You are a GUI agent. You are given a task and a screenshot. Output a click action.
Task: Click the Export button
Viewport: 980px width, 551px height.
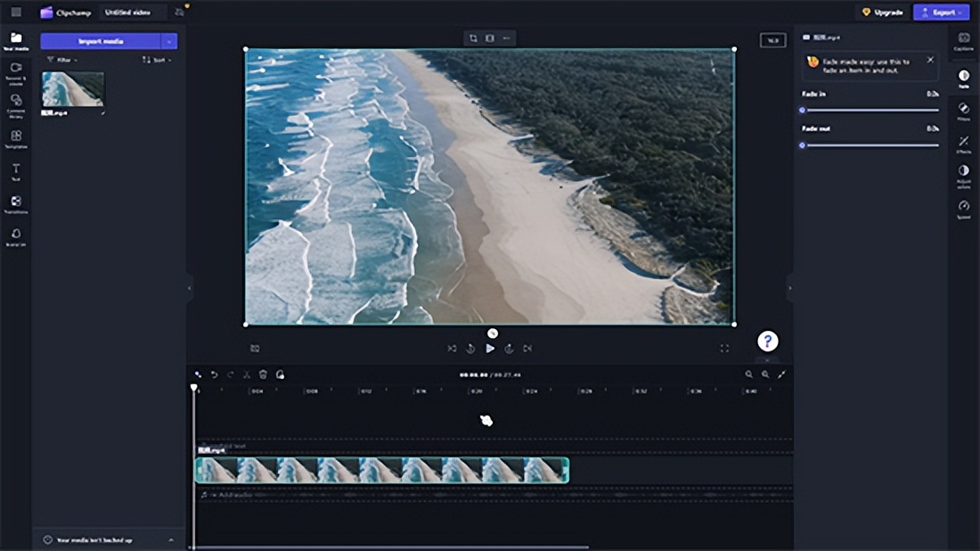tap(941, 12)
